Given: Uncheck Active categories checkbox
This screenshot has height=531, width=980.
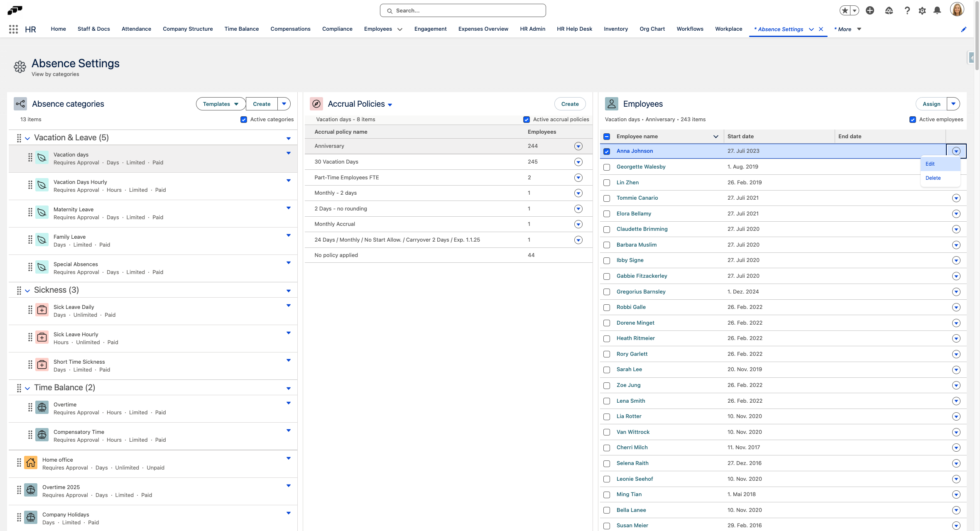Looking at the screenshot, I should (x=244, y=120).
